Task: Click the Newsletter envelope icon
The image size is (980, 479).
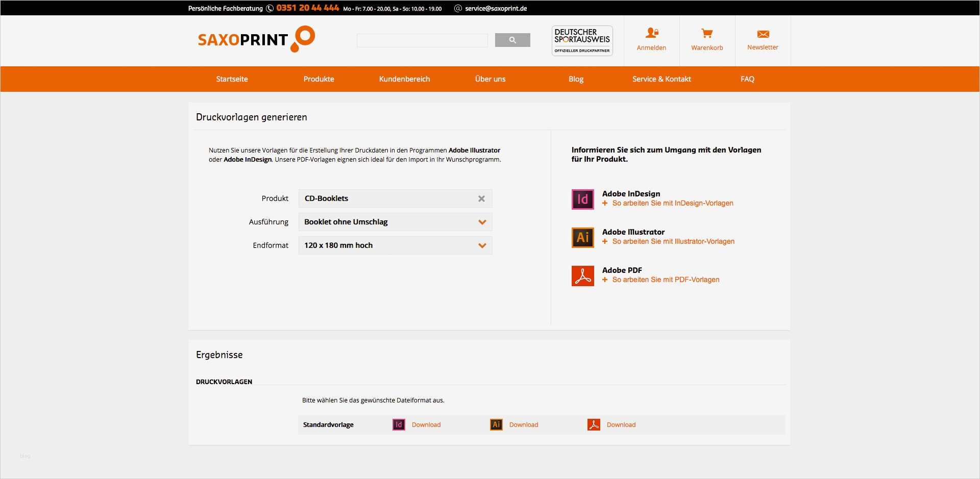Action: pyautogui.click(x=763, y=34)
